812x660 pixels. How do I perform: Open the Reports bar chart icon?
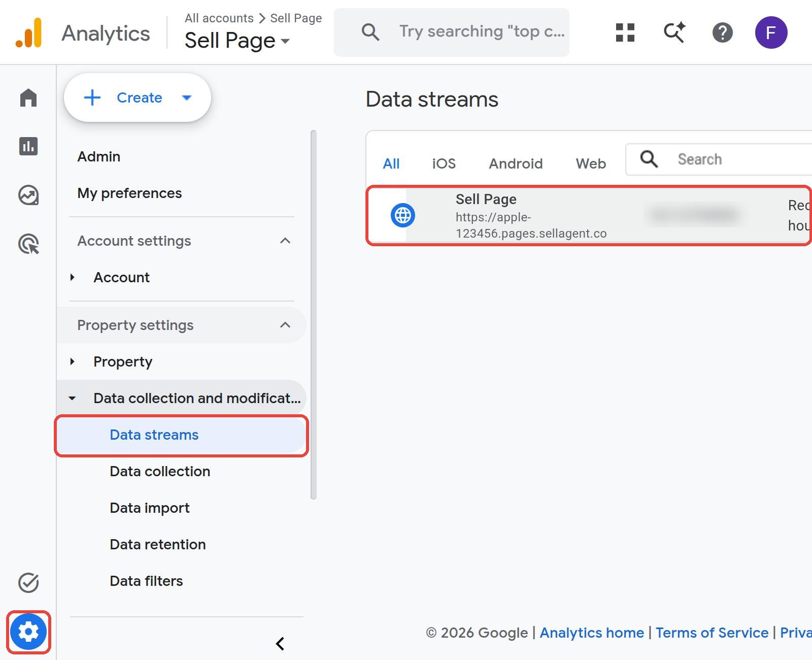(x=28, y=146)
